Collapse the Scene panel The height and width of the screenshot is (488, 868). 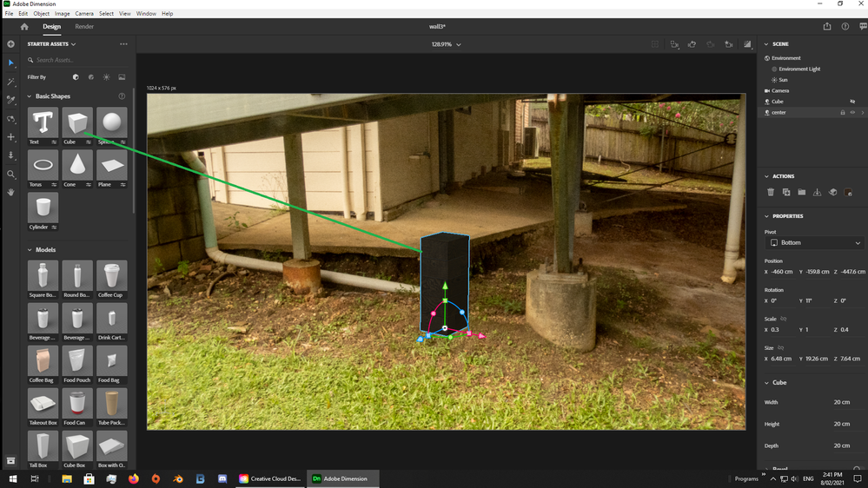(x=766, y=44)
